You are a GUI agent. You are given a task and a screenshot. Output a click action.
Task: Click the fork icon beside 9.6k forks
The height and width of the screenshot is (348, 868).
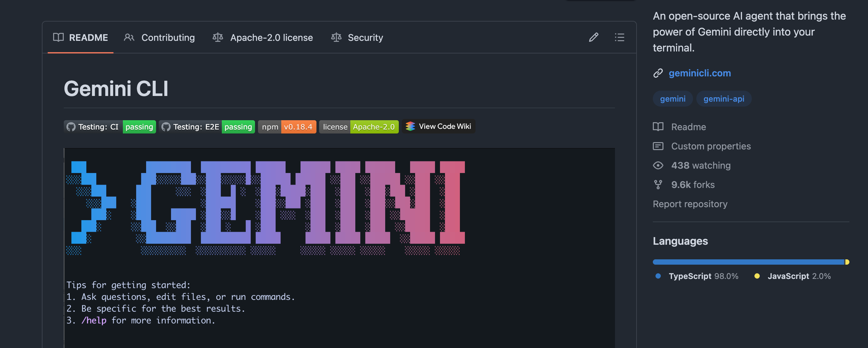tap(658, 185)
